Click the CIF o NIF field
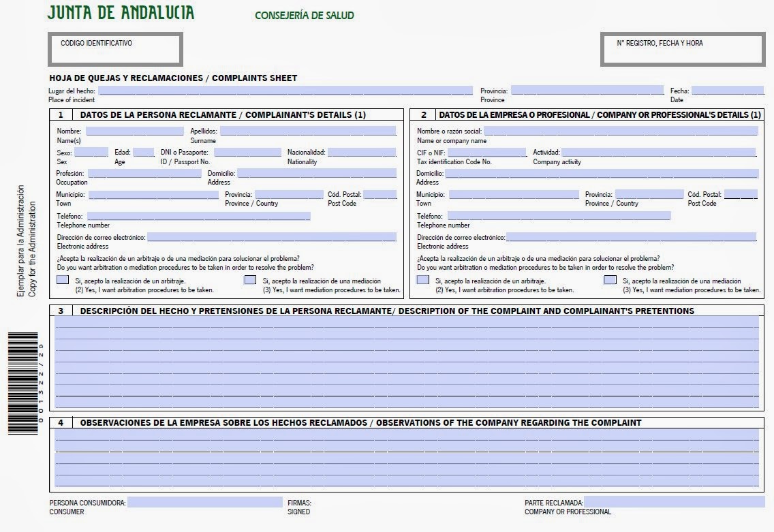The width and height of the screenshot is (774, 532). [487, 152]
